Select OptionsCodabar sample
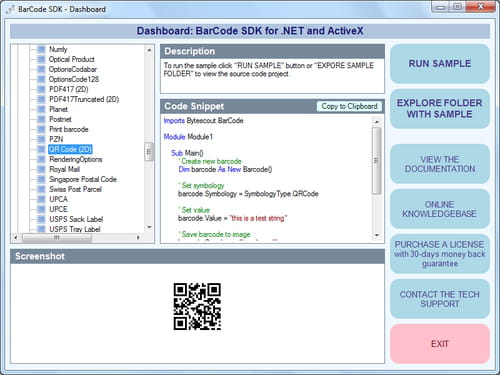Viewport: 500px width, 375px height. 73,69
